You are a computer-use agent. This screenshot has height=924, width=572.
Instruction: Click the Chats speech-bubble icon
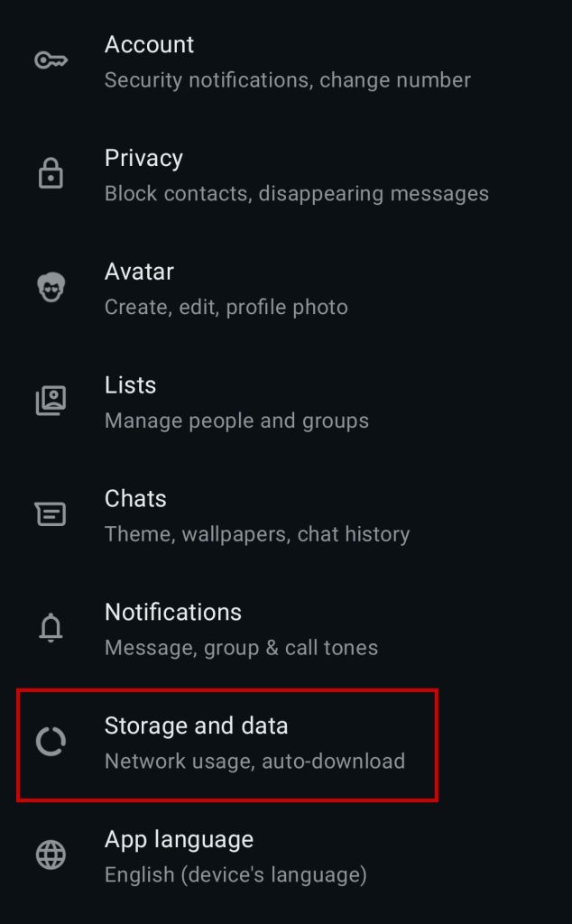pyautogui.click(x=51, y=513)
